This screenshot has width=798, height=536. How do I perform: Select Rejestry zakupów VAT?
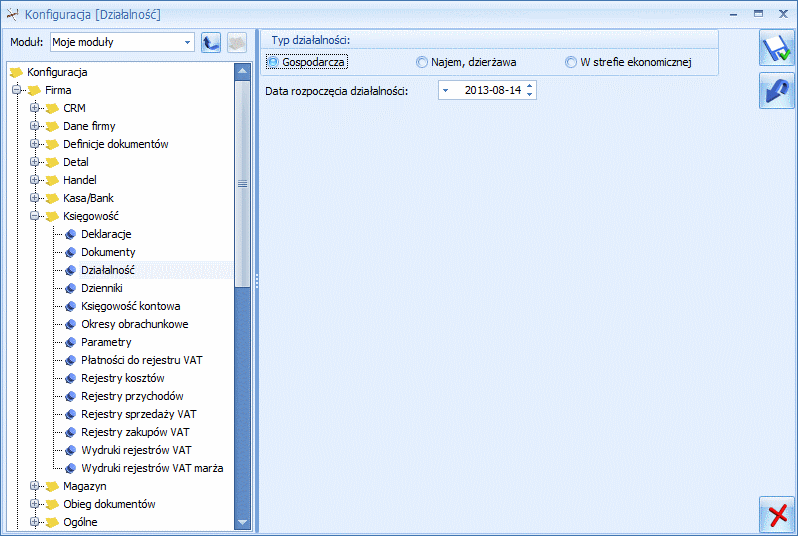(x=135, y=432)
